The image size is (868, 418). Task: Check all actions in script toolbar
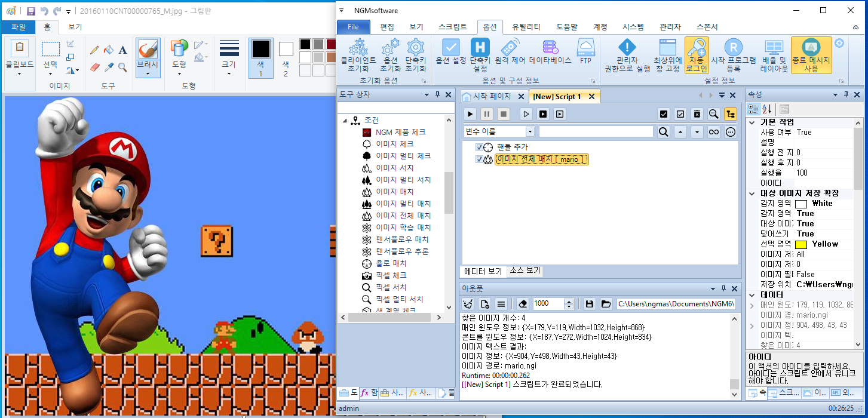tap(663, 114)
